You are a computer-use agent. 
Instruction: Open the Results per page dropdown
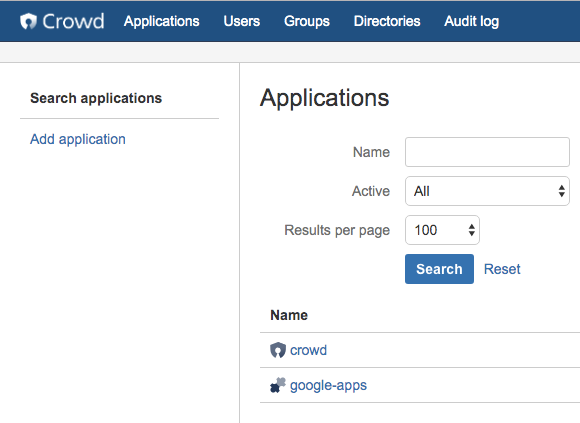click(442, 230)
